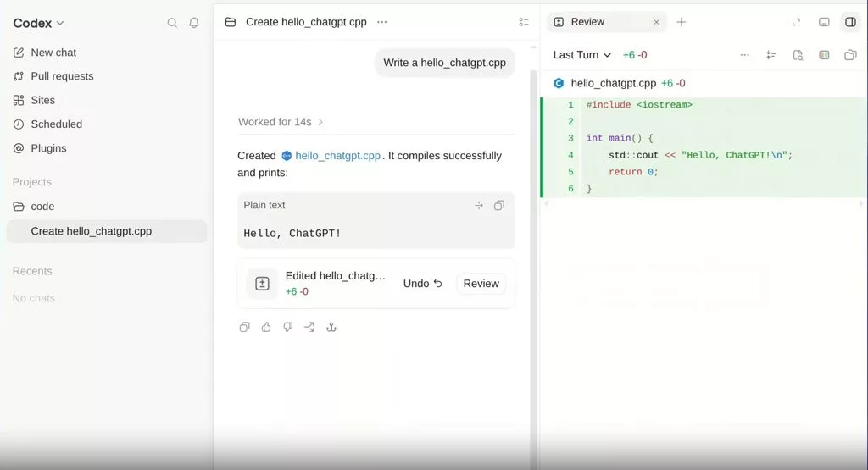Click the task list icon in chat header
This screenshot has height=470, width=868.
524,22
